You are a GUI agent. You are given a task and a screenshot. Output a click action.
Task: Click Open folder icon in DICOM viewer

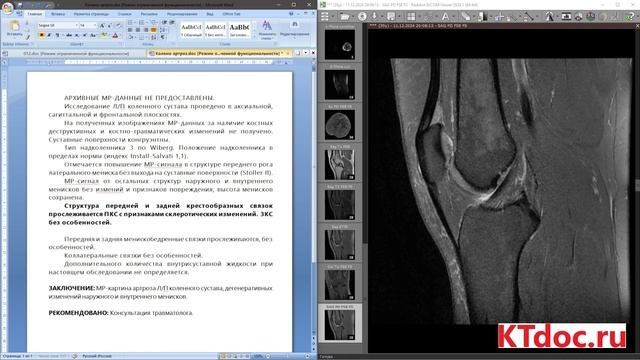(x=344, y=16)
